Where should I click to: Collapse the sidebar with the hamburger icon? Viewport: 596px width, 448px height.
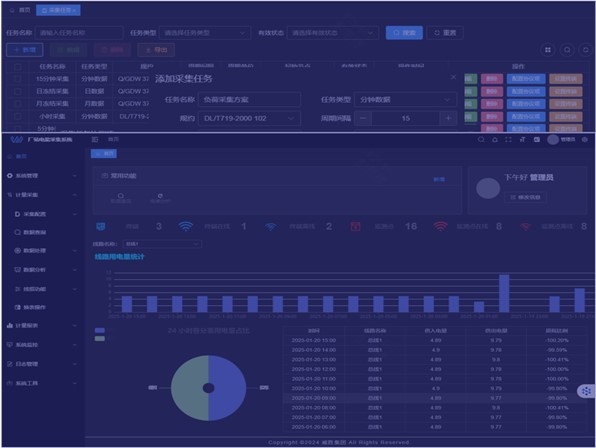(x=95, y=139)
